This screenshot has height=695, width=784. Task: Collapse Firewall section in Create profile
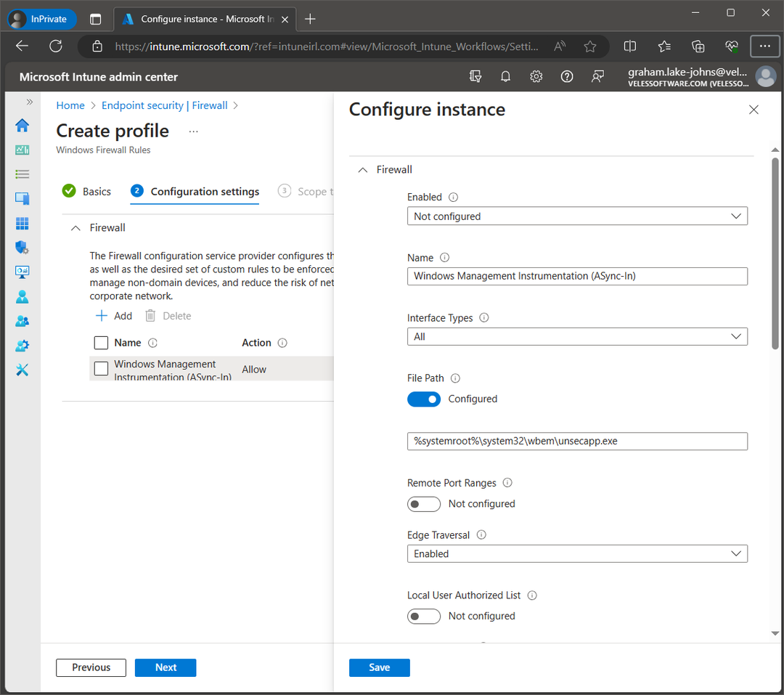[x=75, y=228]
